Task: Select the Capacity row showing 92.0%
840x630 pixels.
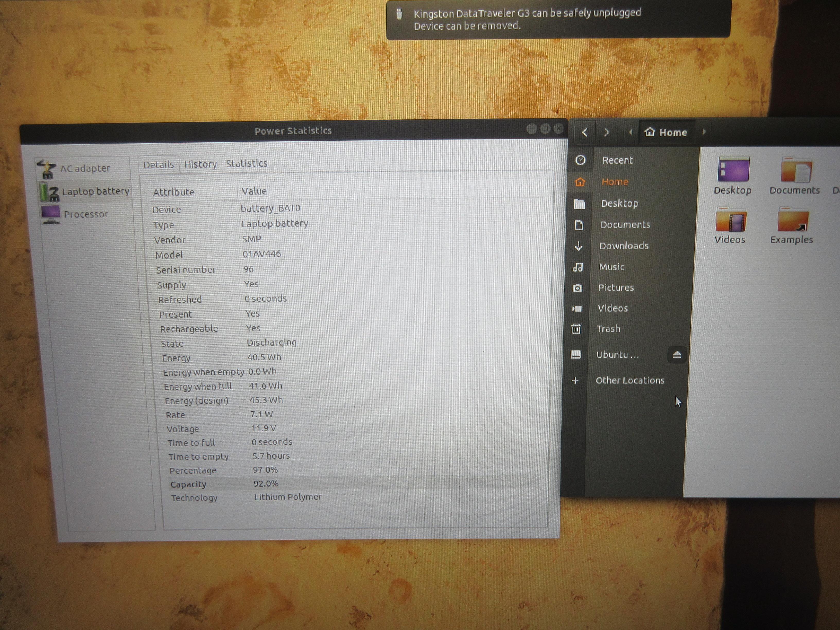Action: click(354, 483)
